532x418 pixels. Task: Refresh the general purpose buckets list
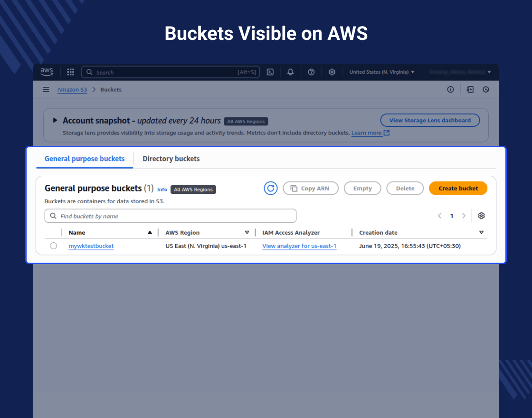point(271,188)
